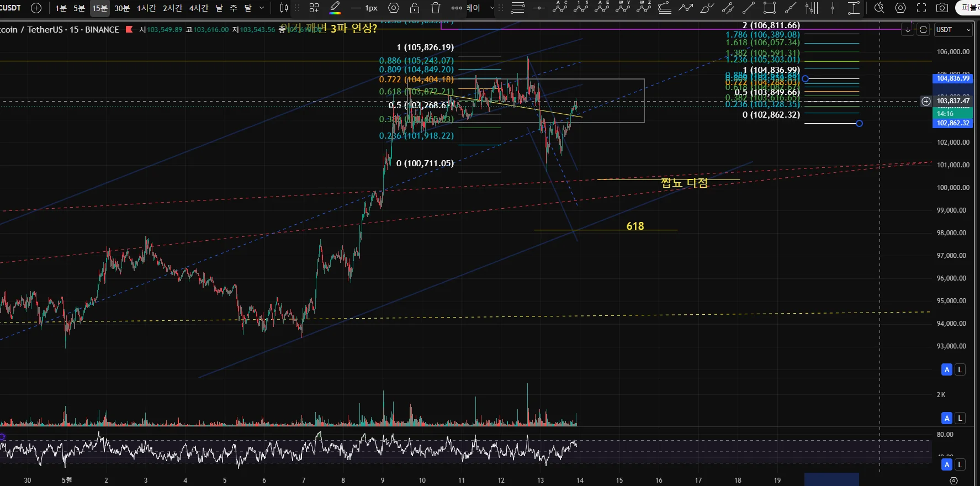
Task: Take a chart snapshot with camera icon
Action: [x=942, y=8]
